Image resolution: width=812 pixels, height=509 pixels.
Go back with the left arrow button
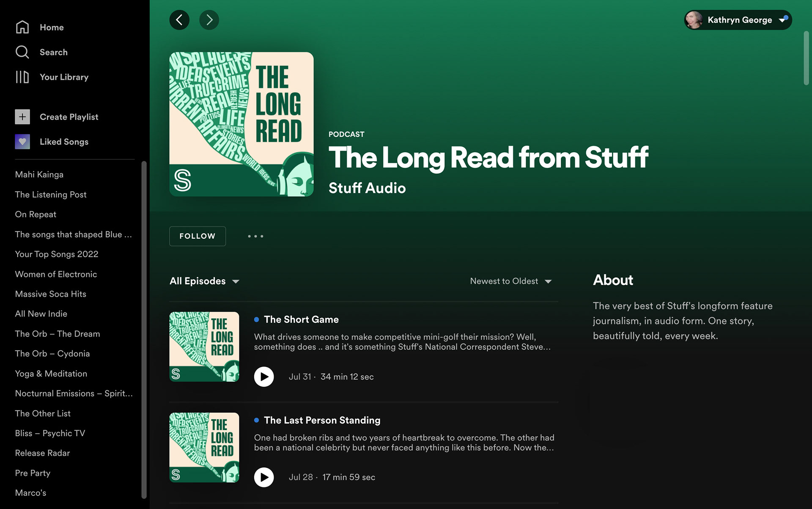tap(179, 20)
